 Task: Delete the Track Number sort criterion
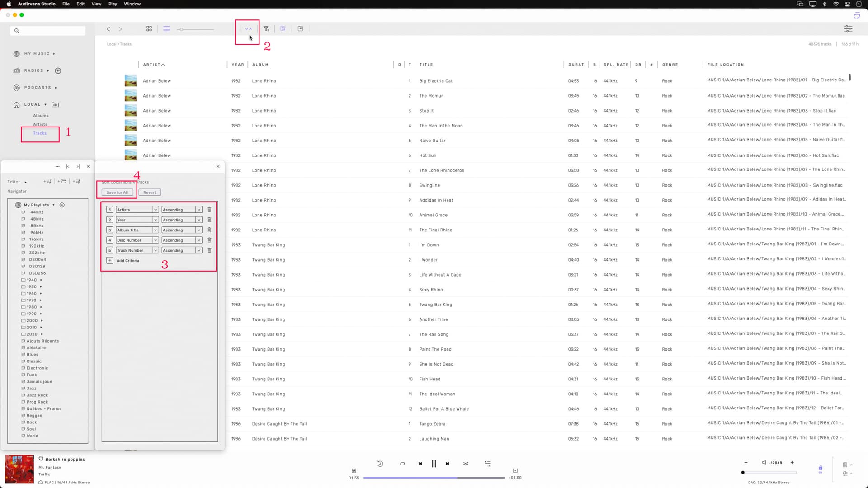[209, 250]
